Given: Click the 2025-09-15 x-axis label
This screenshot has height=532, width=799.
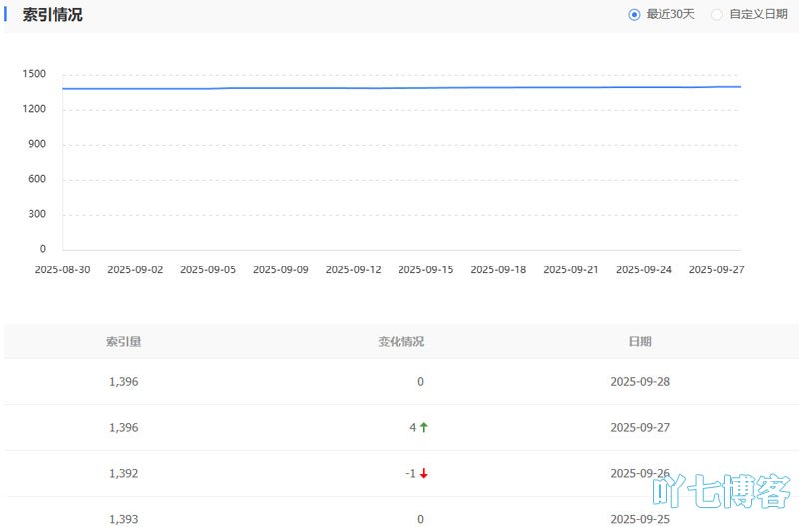Looking at the screenshot, I should pyautogui.click(x=425, y=269).
